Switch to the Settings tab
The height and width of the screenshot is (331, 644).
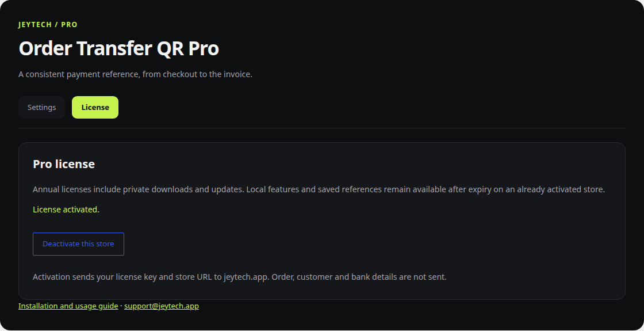pyautogui.click(x=41, y=107)
